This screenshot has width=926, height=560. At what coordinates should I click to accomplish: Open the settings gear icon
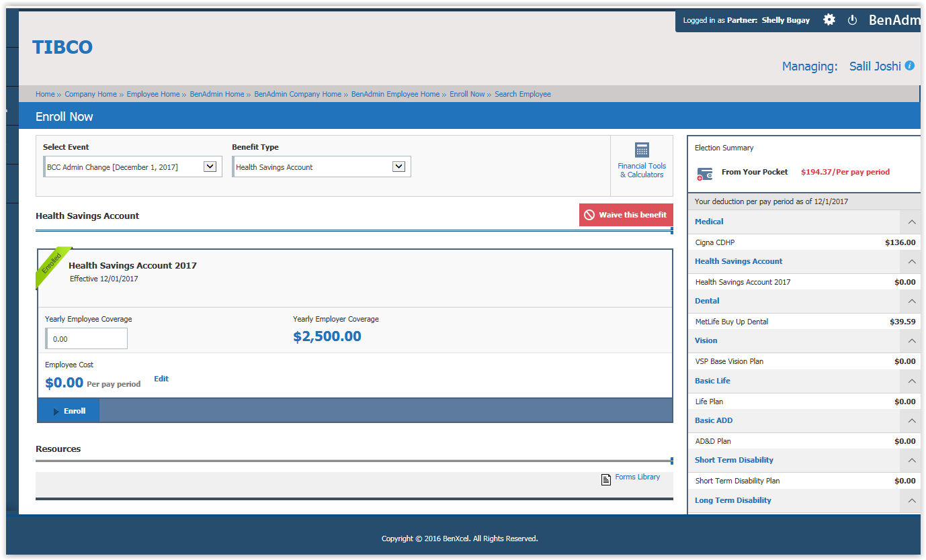829,20
